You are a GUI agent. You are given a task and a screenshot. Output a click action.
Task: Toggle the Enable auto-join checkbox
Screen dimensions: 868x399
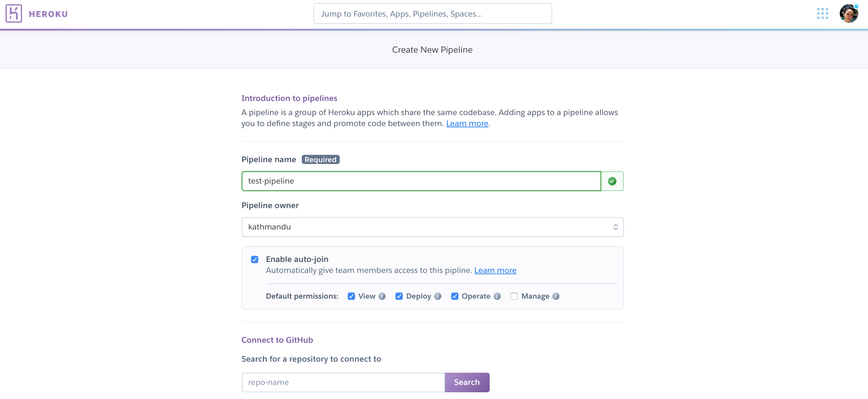255,259
